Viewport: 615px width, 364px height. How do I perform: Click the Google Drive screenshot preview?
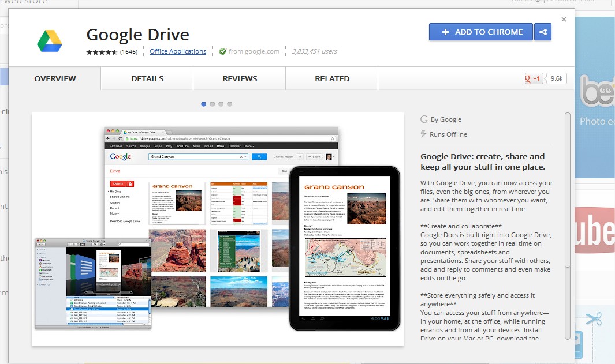pos(217,229)
